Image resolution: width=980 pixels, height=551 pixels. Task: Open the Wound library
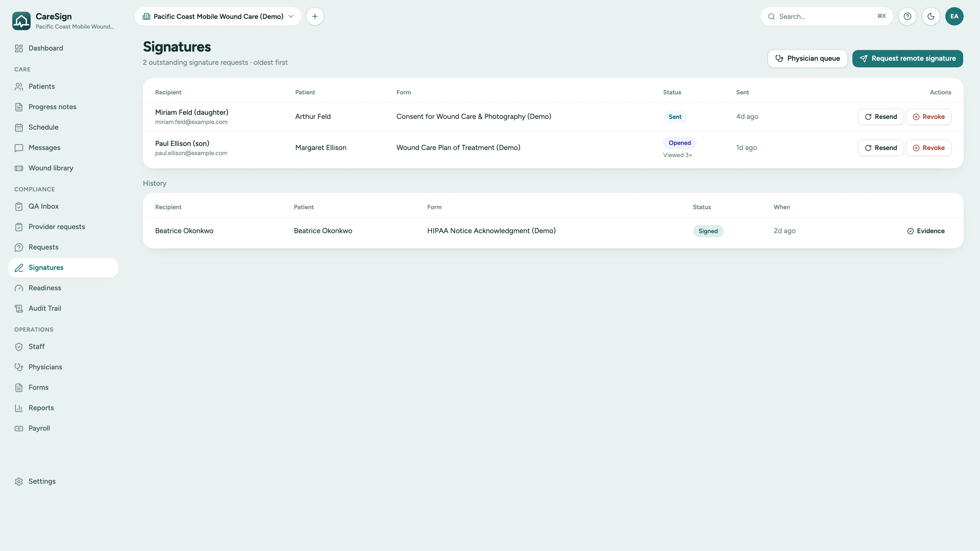[x=63, y=168]
